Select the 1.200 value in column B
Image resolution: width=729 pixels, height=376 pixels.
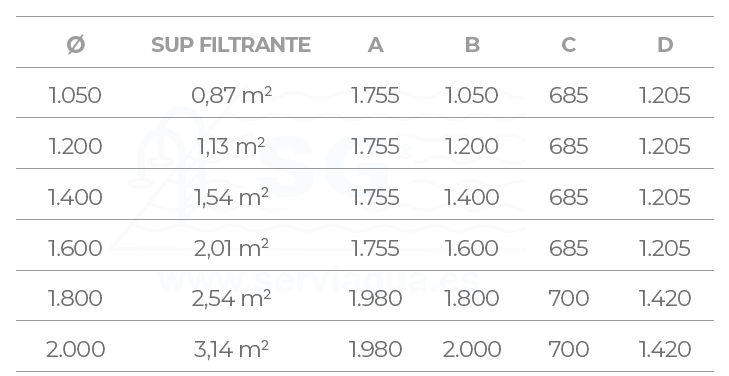coord(472,146)
